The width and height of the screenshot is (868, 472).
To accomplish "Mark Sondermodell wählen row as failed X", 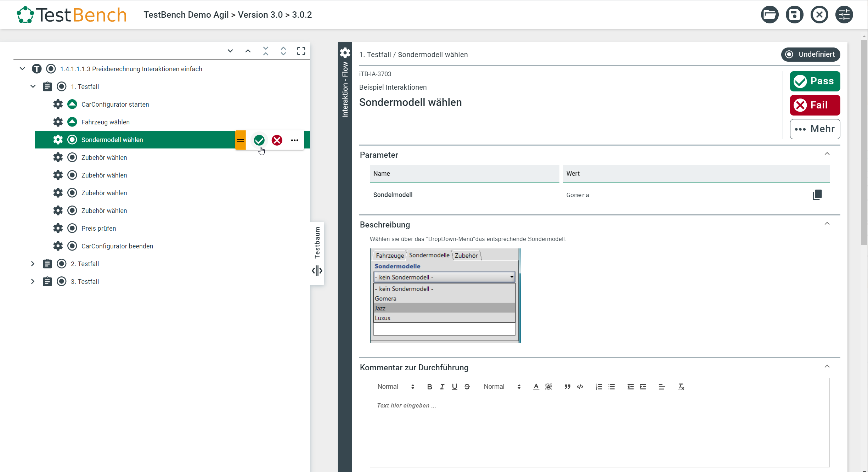I will point(277,140).
